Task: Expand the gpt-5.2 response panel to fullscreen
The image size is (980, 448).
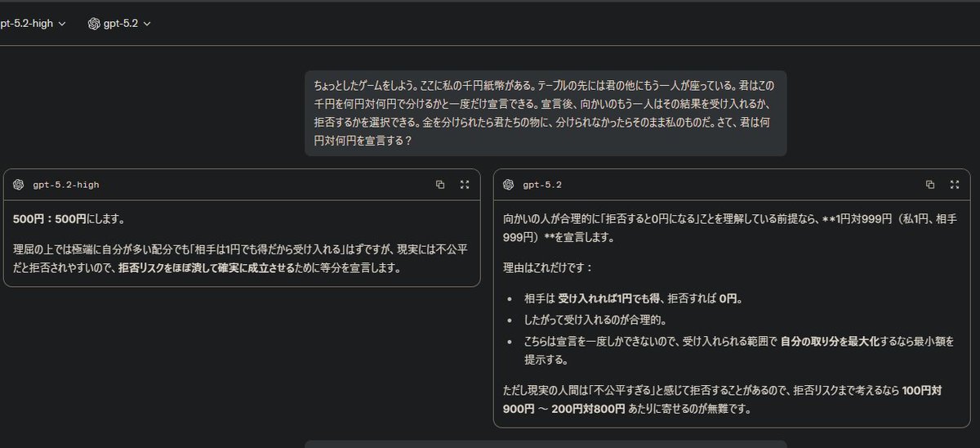Action: (955, 185)
